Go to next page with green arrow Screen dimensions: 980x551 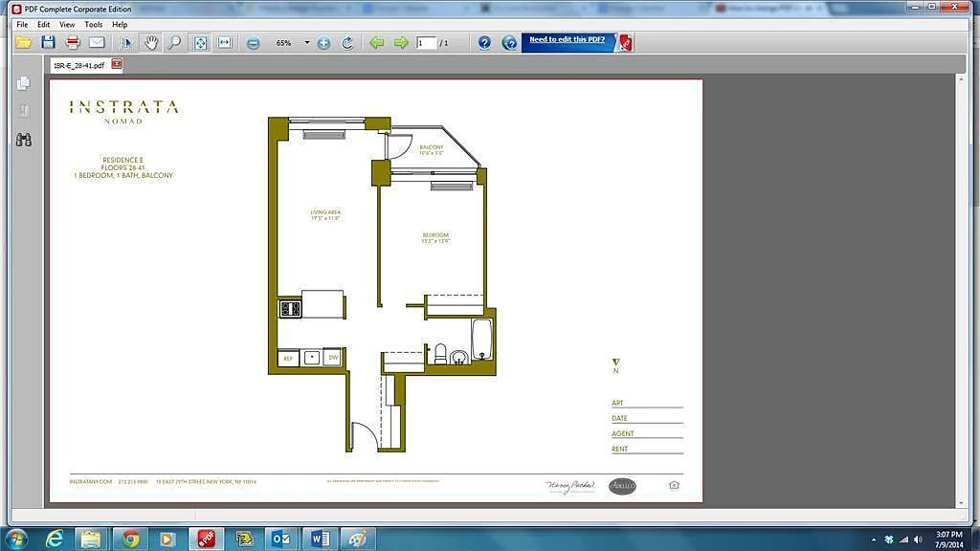[401, 43]
